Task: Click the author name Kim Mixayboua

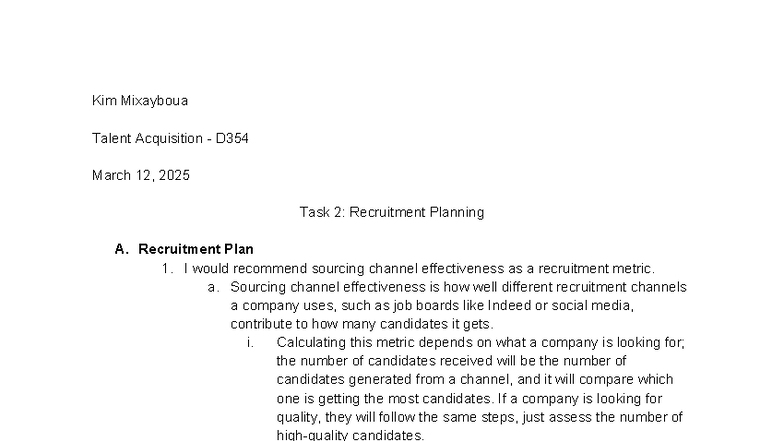Action: 139,101
